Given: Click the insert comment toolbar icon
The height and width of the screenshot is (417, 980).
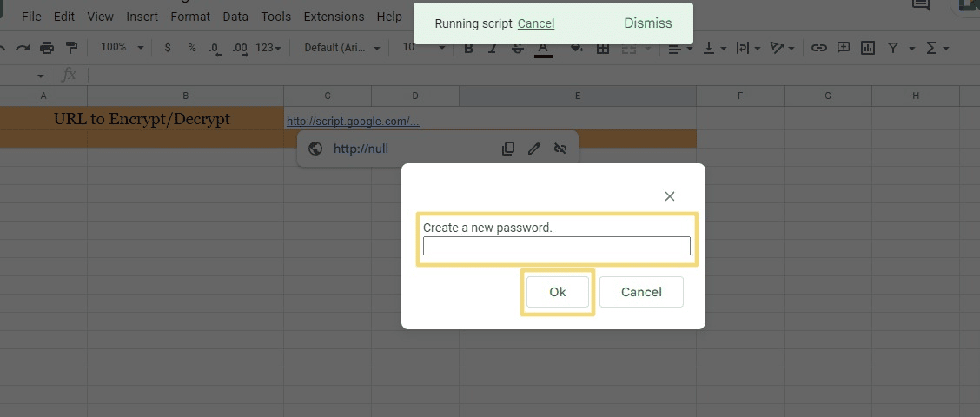Looking at the screenshot, I should (x=843, y=48).
